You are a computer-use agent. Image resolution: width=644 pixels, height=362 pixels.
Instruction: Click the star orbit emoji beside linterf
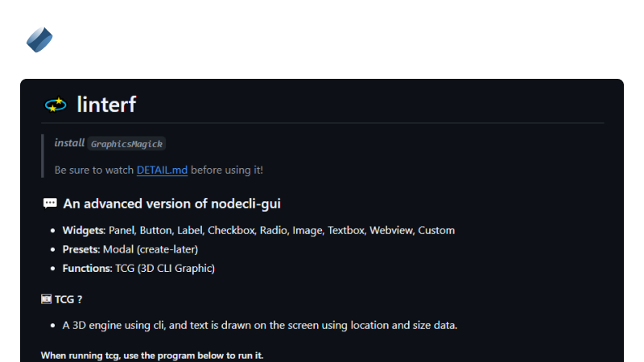point(56,105)
